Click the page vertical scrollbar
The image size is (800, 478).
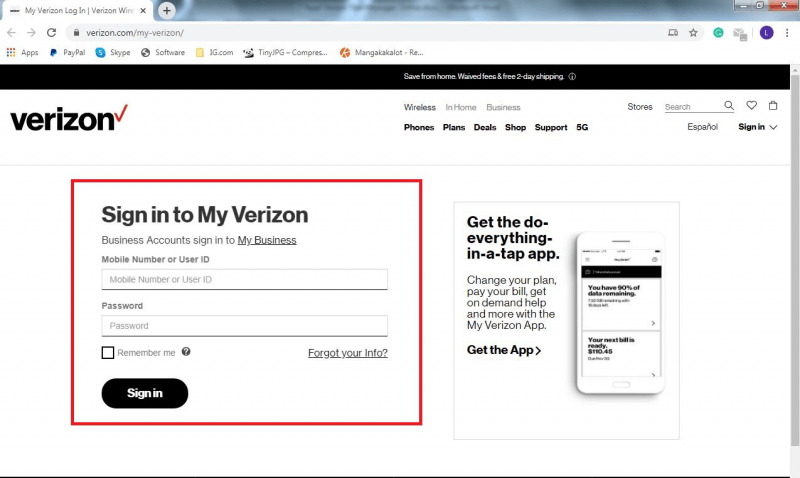pyautogui.click(x=794, y=260)
